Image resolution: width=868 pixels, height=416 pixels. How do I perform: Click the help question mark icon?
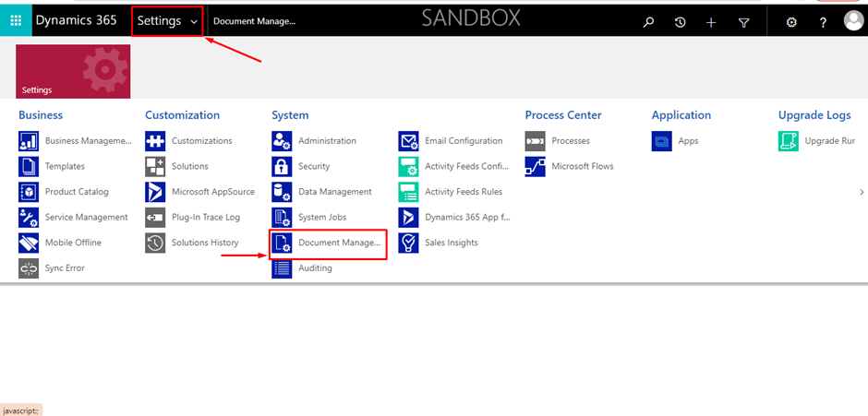point(823,22)
